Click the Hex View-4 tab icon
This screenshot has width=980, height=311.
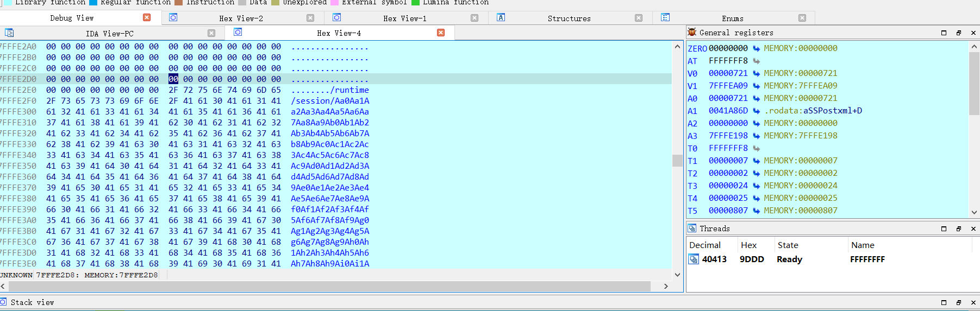tap(238, 33)
